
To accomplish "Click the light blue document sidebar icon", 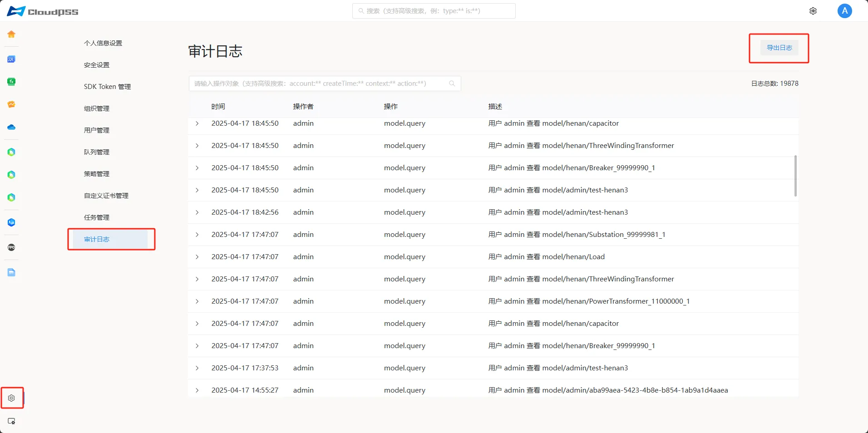I will click(x=11, y=272).
